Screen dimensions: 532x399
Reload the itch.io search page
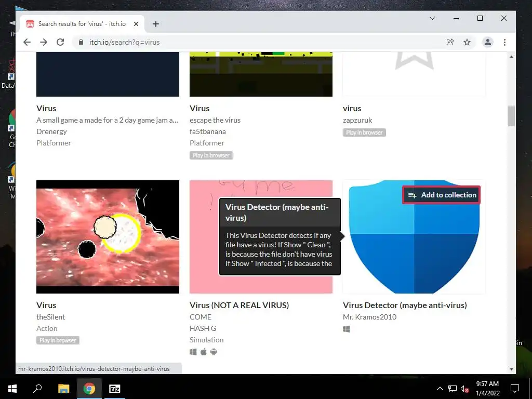coord(60,42)
